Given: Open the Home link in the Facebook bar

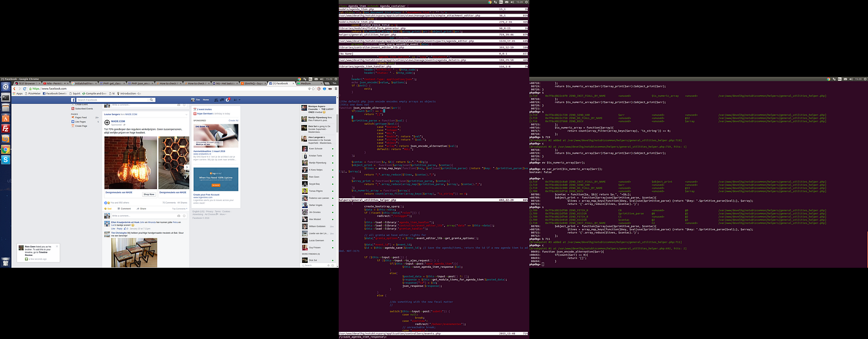Looking at the screenshot, I should pos(206,100).
